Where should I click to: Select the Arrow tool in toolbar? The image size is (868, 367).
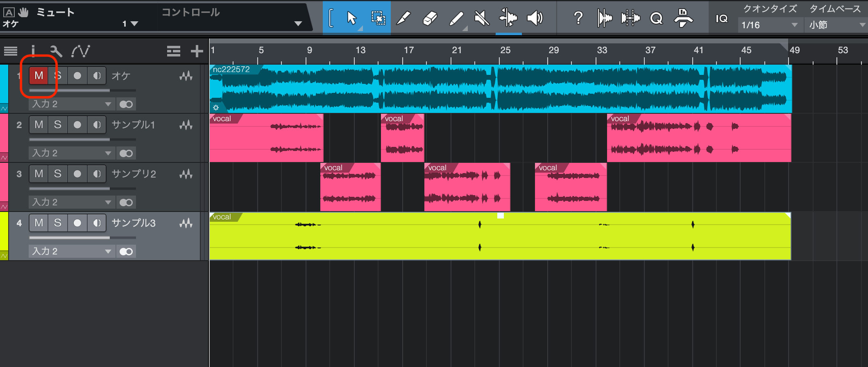(351, 18)
